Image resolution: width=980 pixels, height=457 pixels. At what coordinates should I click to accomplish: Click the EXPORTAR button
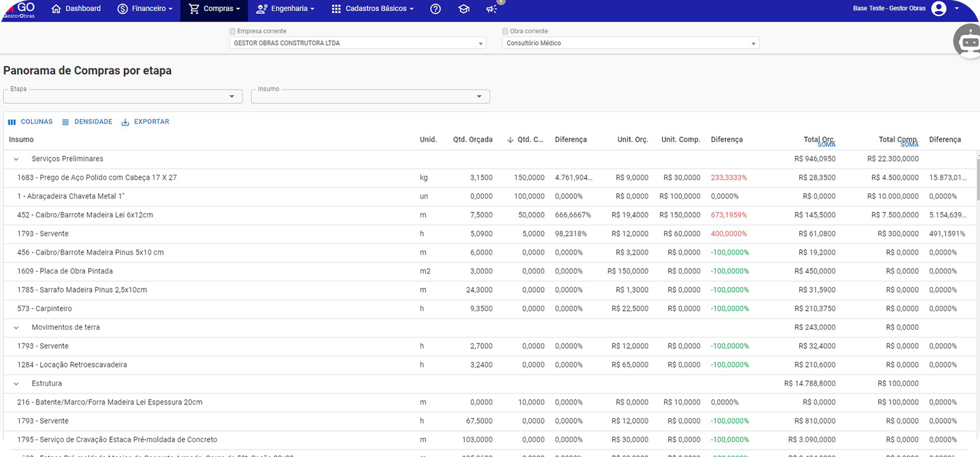point(145,122)
